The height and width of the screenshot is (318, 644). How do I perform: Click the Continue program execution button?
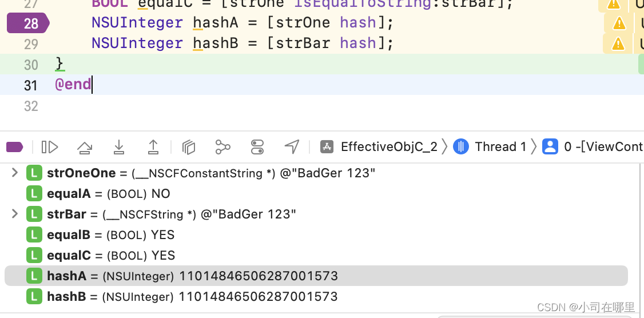tap(50, 148)
